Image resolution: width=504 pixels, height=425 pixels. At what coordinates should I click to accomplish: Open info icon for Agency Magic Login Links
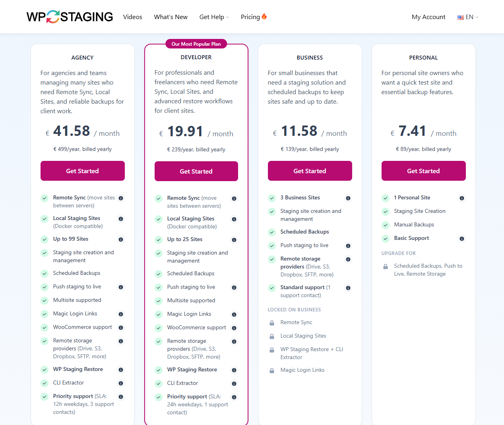121,314
